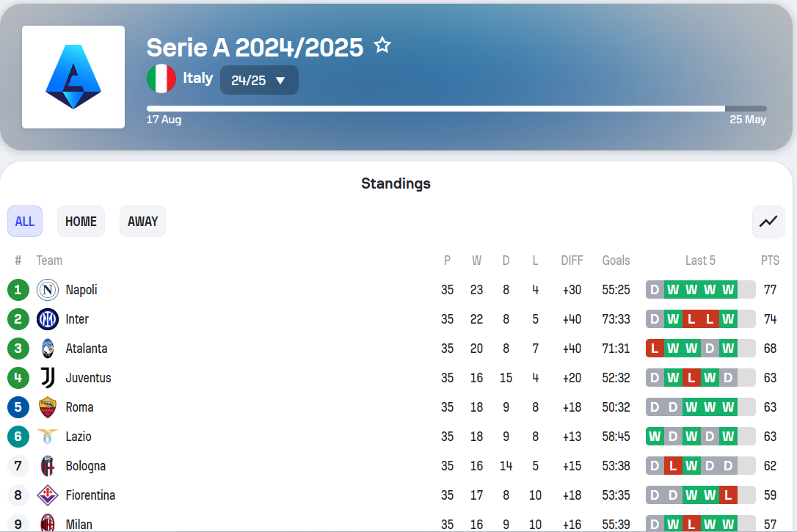Click the Serie A league logo
Screen dimensions: 797x532
coord(73,77)
